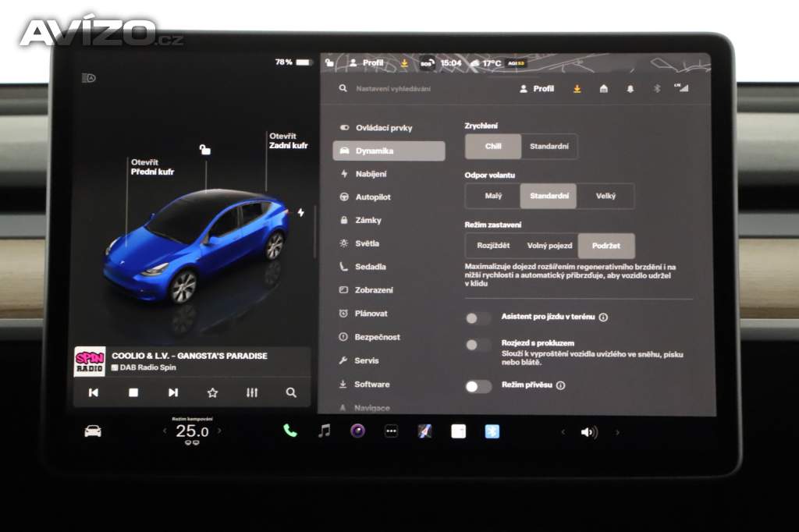Select Standardní acceleration mode
The width and height of the screenshot is (799, 532).
pyautogui.click(x=549, y=146)
